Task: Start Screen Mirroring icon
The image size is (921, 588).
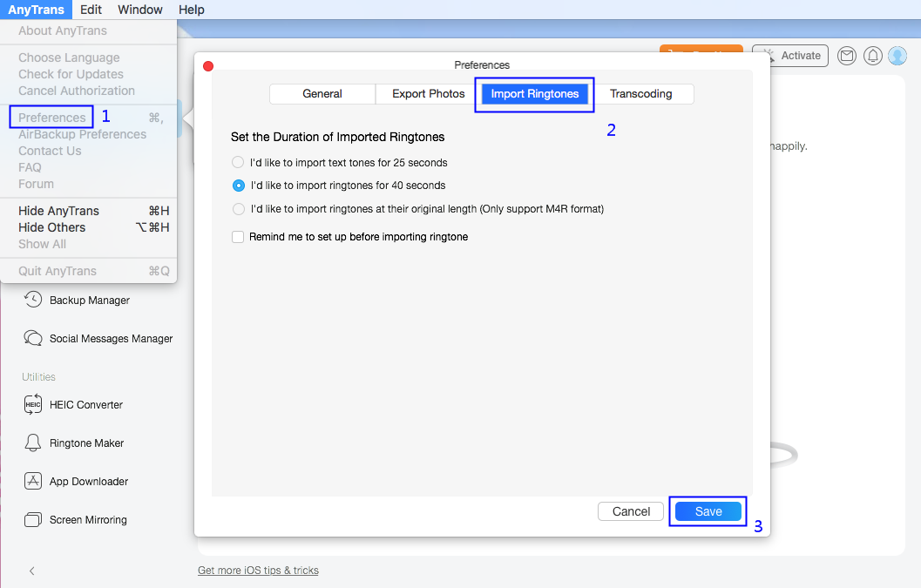Action: [33, 520]
